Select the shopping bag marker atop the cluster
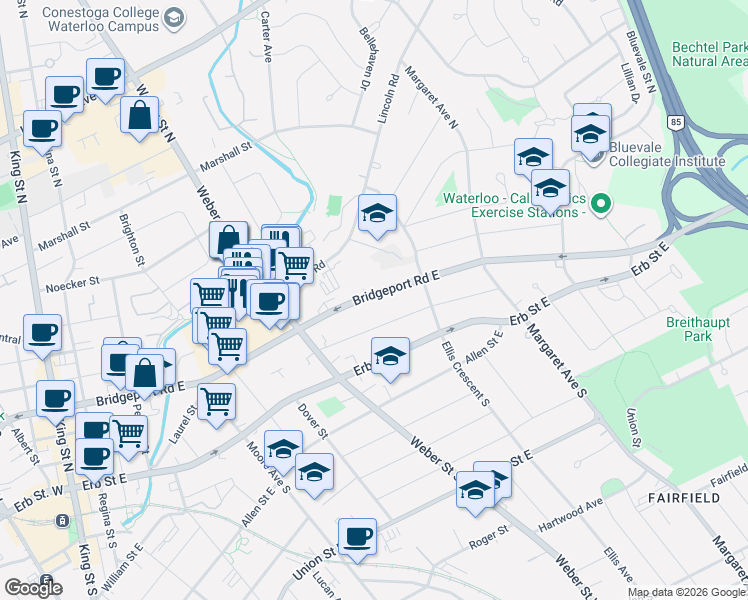This screenshot has width=748, height=600. pyautogui.click(x=228, y=238)
